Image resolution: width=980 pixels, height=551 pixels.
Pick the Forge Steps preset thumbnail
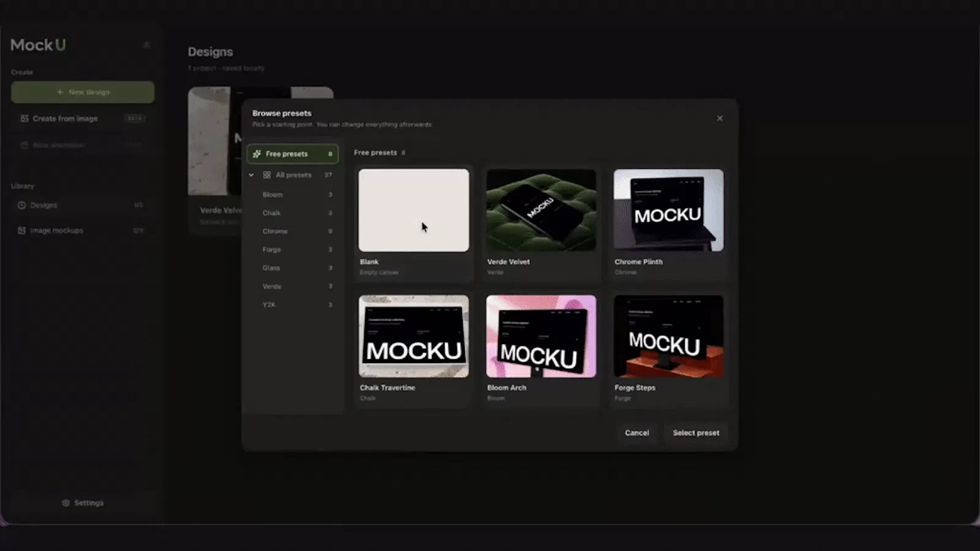668,337
